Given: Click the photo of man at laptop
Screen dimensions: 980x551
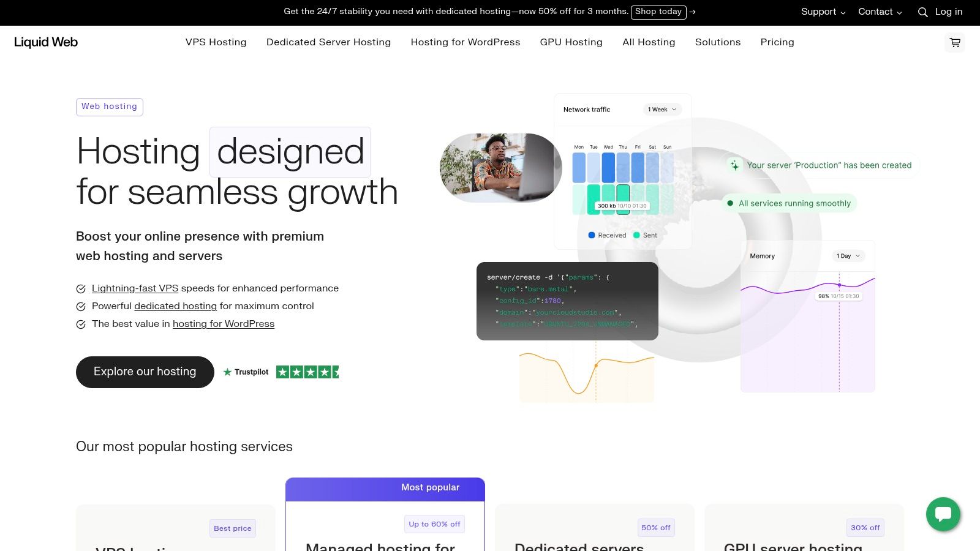Looking at the screenshot, I should (x=501, y=168).
